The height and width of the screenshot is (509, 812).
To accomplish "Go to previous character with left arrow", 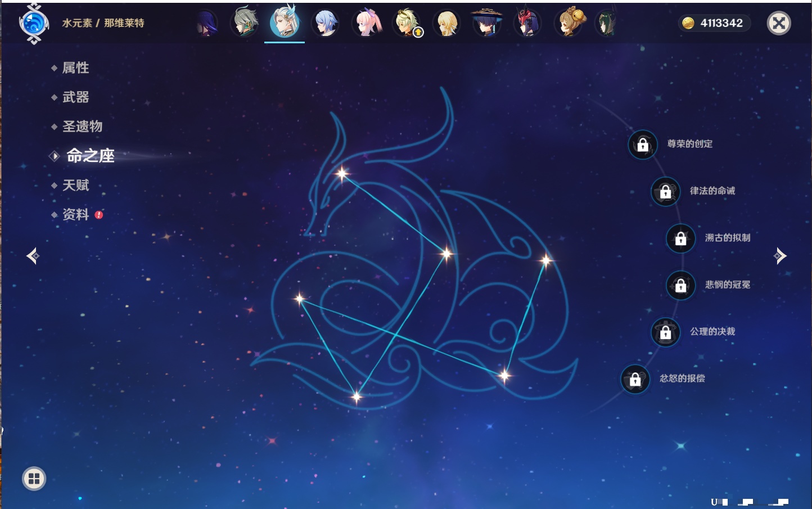I will coord(33,256).
